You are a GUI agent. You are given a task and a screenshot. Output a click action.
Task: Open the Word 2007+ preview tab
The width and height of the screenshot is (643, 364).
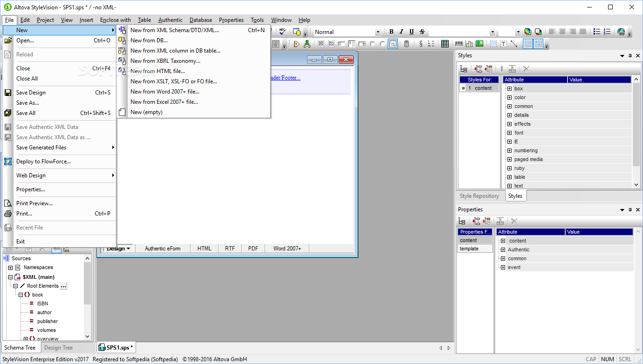287,249
